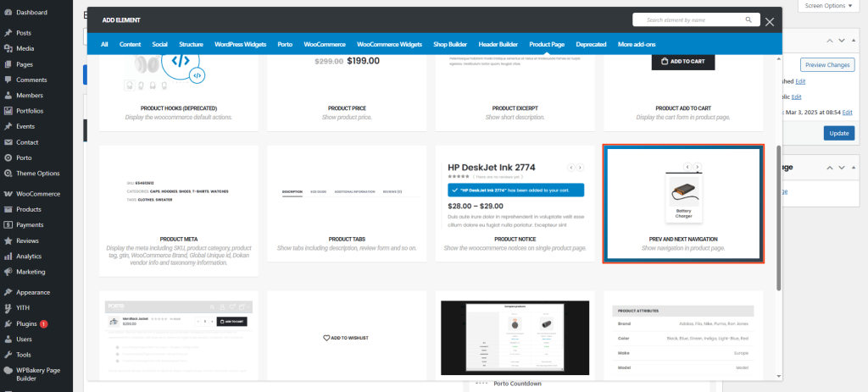The height and width of the screenshot is (392, 868).
Task: Choose the Prev and Next Navigation element
Action: click(683, 204)
